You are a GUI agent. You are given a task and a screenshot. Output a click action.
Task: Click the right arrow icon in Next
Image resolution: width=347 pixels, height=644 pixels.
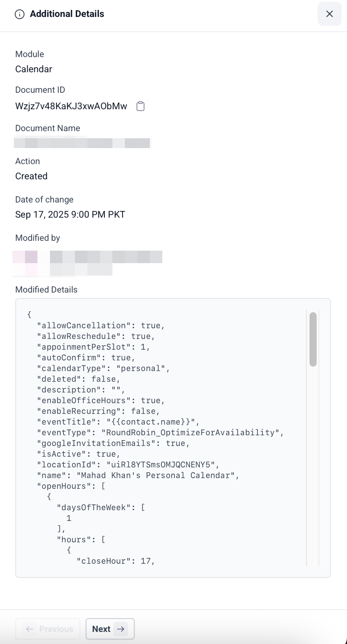[x=120, y=629]
